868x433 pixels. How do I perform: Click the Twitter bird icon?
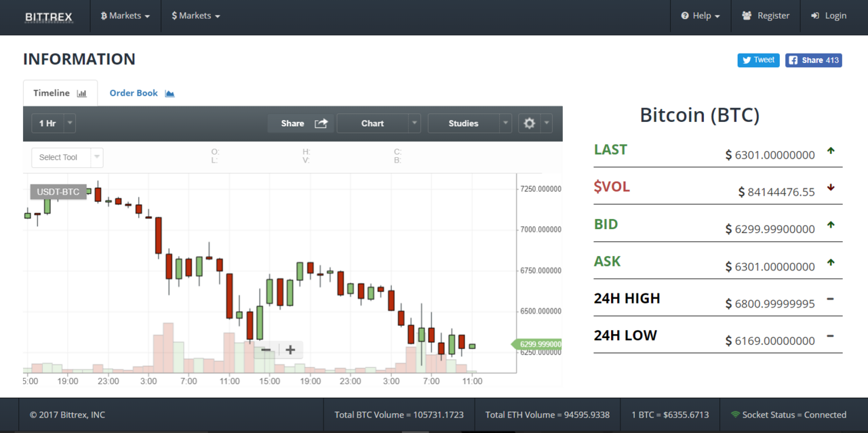[747, 60]
